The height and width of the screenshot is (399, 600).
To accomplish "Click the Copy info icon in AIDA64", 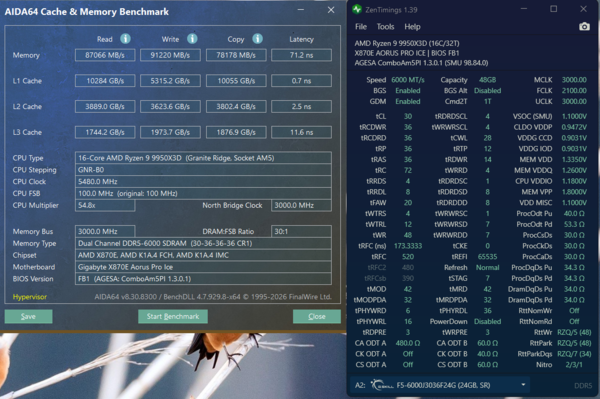I will 258,39.
